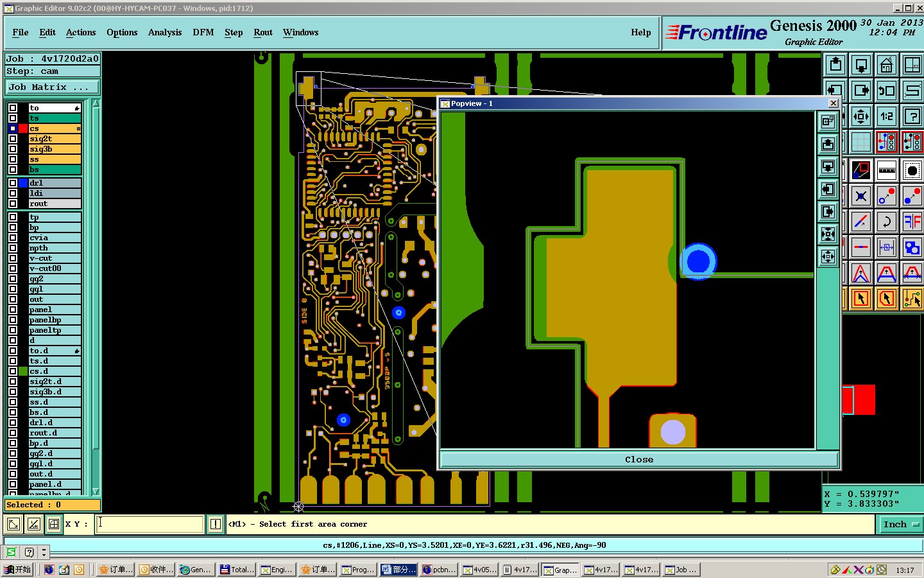Open the Options menu
Viewport: 924px width, 578px height.
click(x=122, y=32)
